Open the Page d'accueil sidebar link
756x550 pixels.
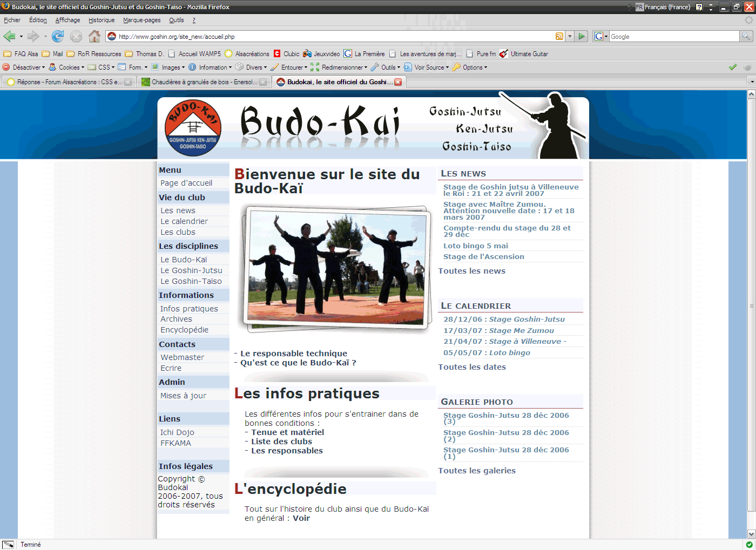186,183
